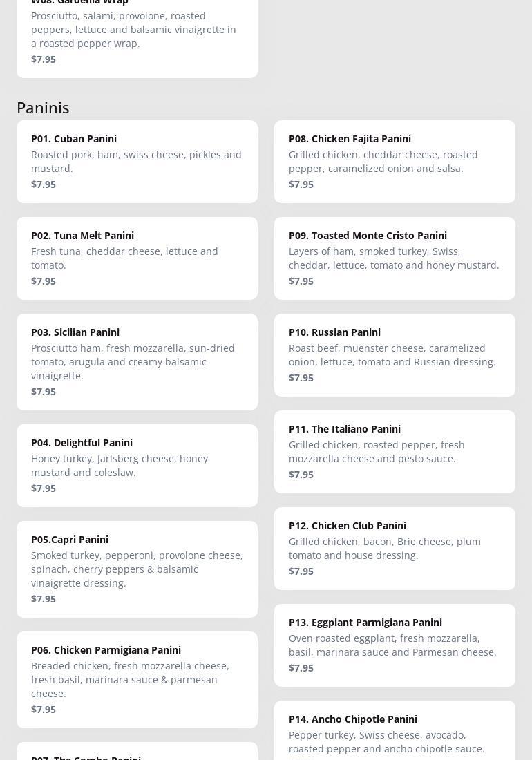Click the P06 Chicken Parmigiana Panini card
The width and height of the screenshot is (532, 760).
[x=137, y=679]
